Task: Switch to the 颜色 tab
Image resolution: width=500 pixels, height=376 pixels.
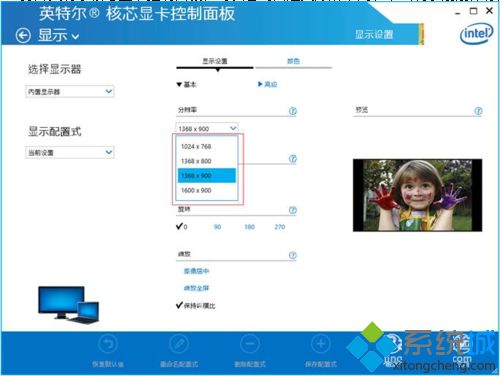Action: (293, 61)
